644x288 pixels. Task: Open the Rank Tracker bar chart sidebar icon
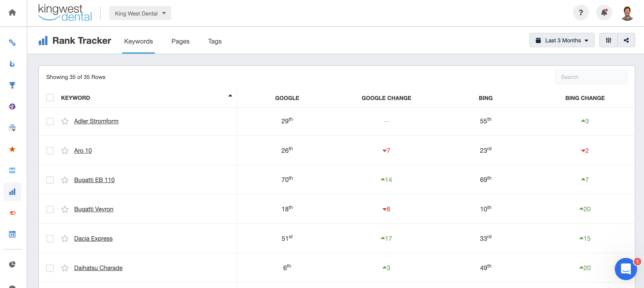[12, 191]
